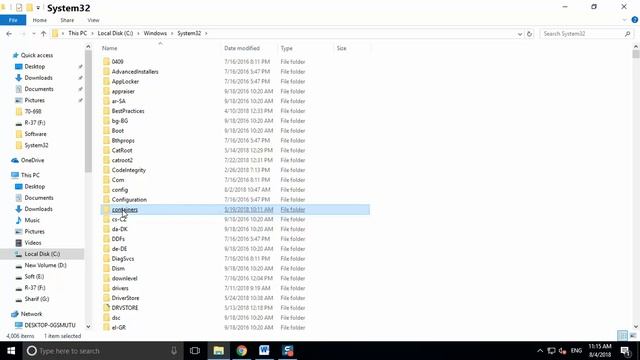Open the Quick Access Toolbar dropdown arrow
This screenshot has width=640, height=360.
[x=38, y=8]
